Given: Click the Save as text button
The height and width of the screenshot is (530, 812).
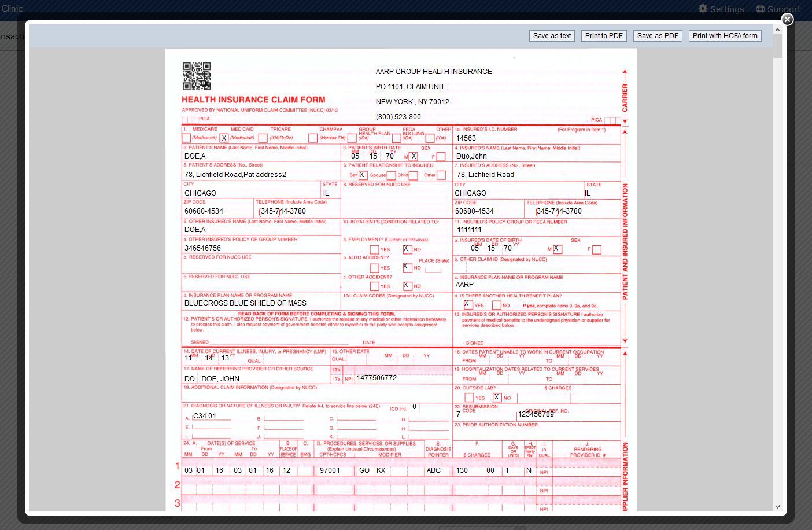Looking at the screenshot, I should pyautogui.click(x=552, y=36).
